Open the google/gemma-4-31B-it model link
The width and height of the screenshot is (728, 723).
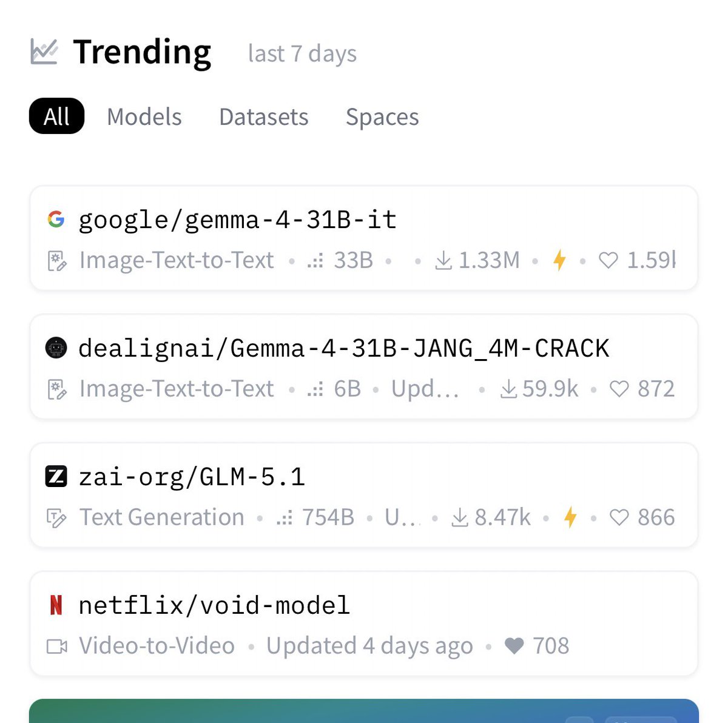pyautogui.click(x=237, y=220)
